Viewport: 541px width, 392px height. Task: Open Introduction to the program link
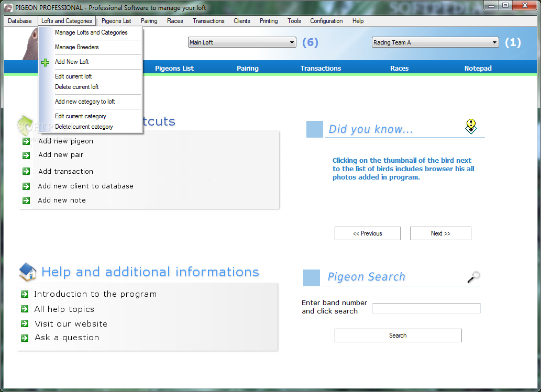[x=95, y=294]
